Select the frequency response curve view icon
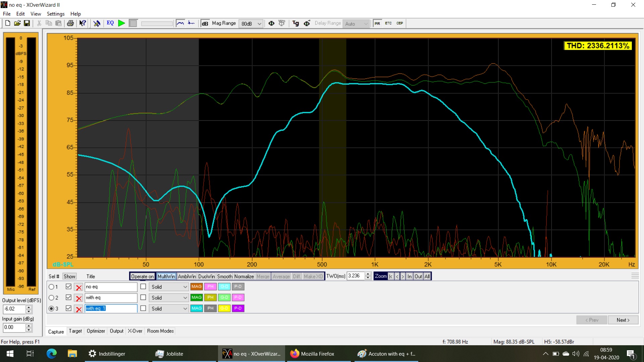644x362 pixels. (180, 23)
